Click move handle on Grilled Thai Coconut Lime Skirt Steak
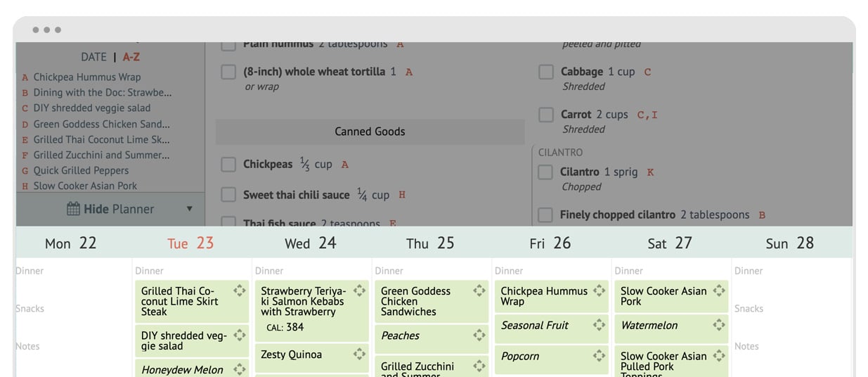 239,290
